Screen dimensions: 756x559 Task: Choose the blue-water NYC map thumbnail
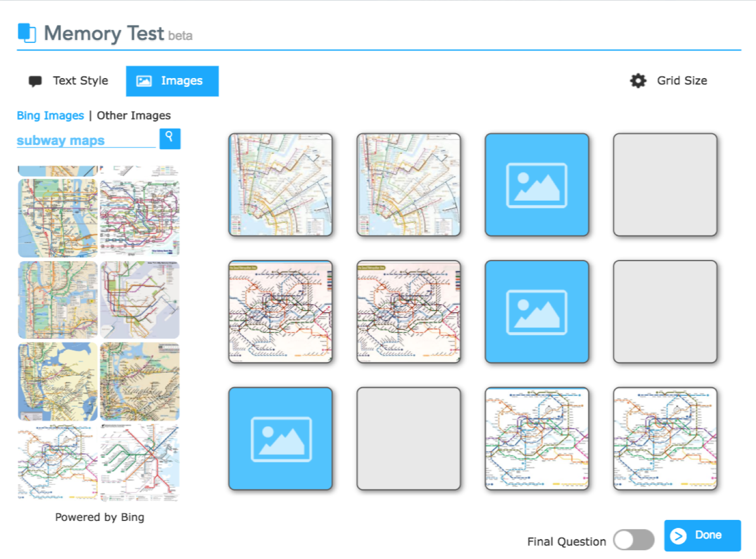click(58, 381)
